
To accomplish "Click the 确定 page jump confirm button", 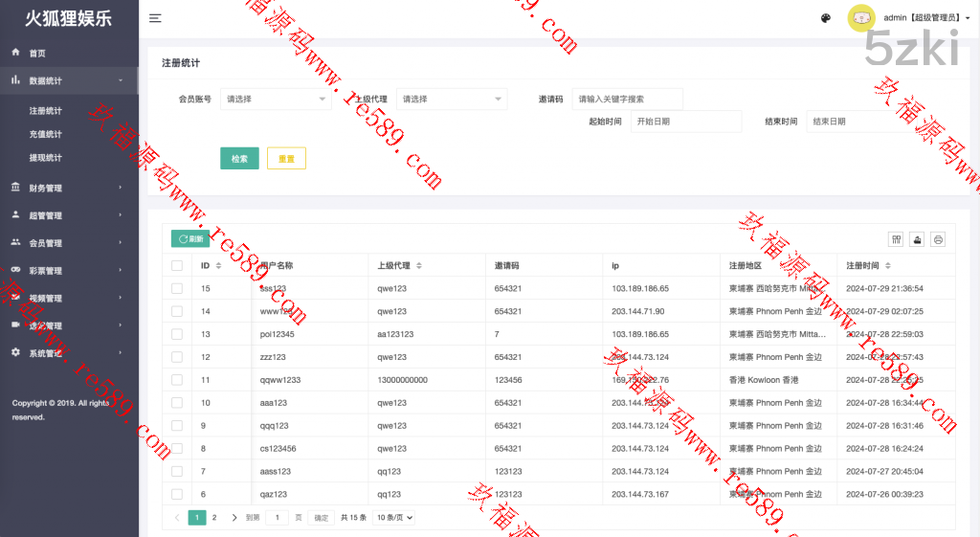I will (322, 518).
